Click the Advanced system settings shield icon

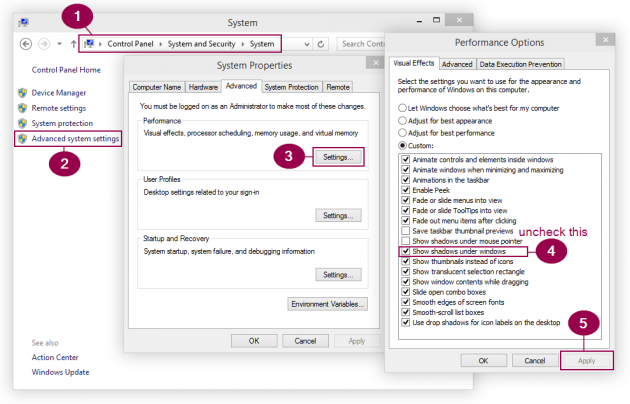(22, 139)
